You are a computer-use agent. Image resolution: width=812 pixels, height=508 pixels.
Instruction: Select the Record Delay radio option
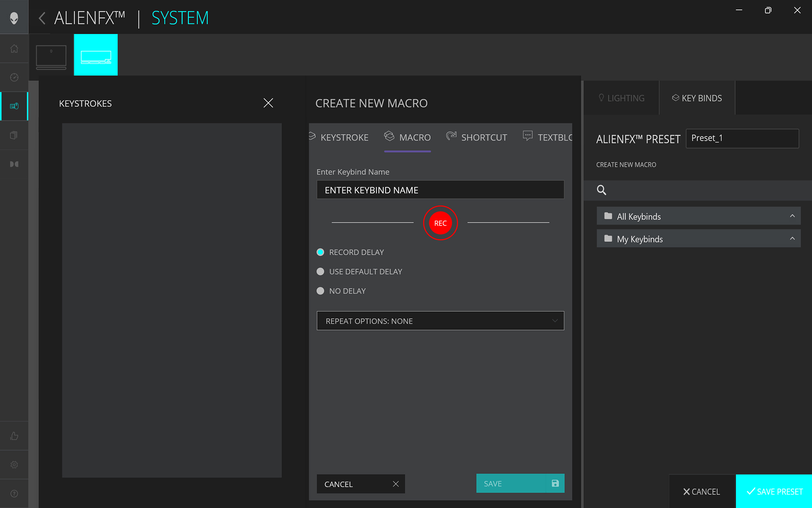(x=320, y=252)
